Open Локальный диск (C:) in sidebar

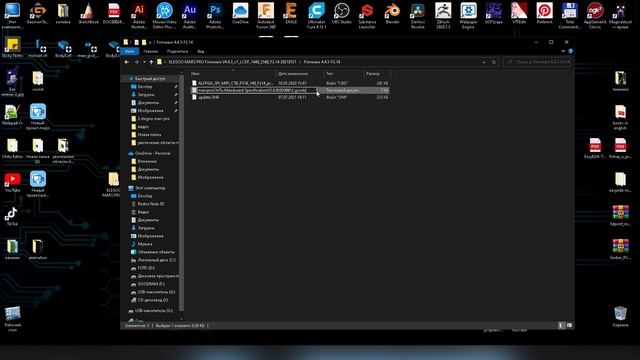(x=156, y=260)
